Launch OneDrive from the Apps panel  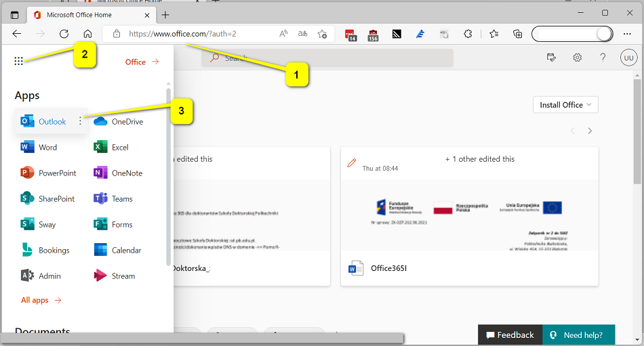pos(119,121)
